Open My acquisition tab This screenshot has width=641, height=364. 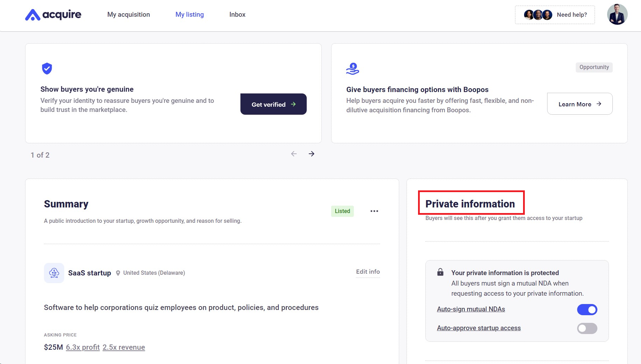128,15
